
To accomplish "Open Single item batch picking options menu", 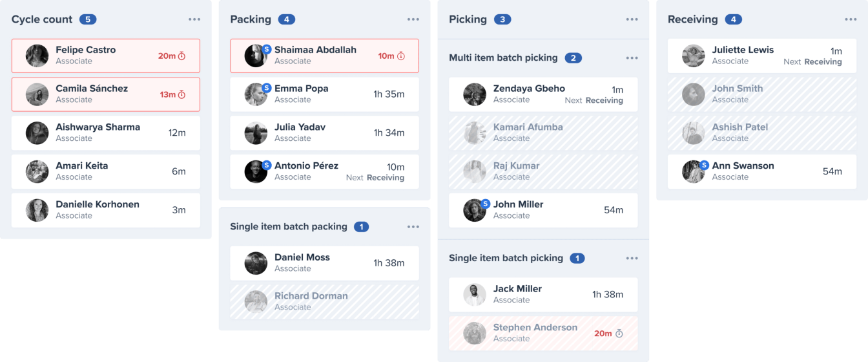I will coord(632,259).
